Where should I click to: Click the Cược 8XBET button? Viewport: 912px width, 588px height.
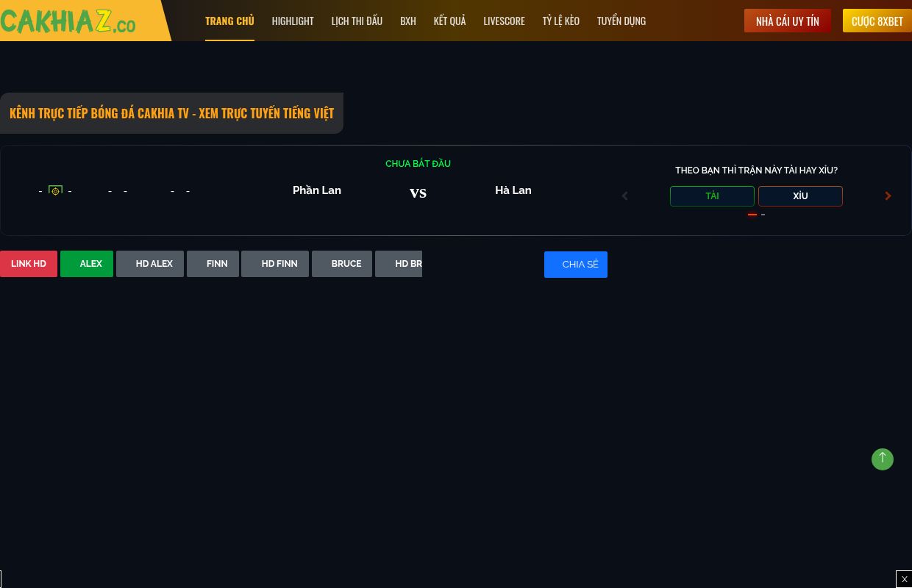tap(877, 21)
